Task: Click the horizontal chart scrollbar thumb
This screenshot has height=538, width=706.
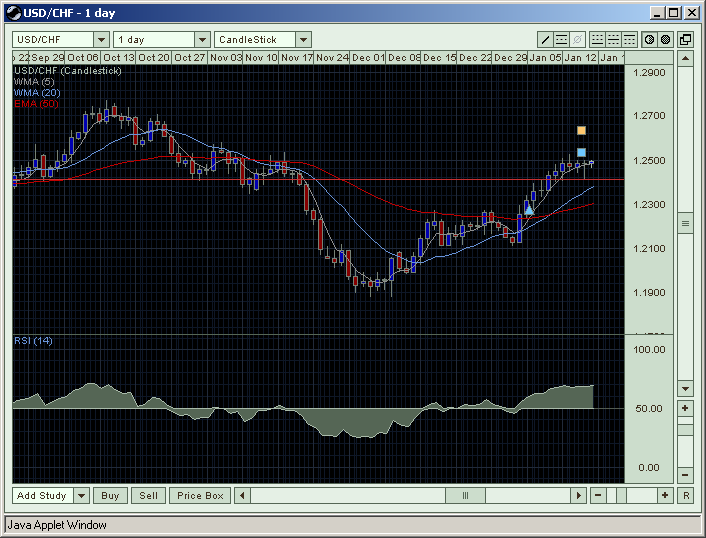Action: point(465,495)
